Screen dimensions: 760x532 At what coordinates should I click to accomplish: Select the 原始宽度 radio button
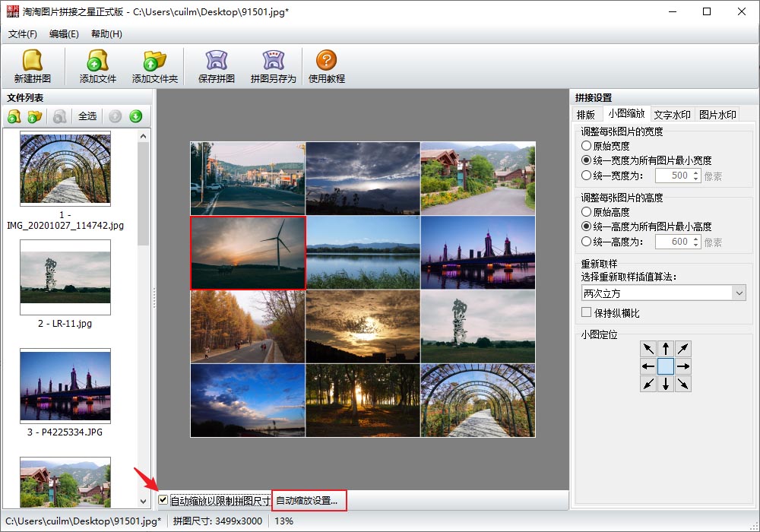(x=586, y=145)
